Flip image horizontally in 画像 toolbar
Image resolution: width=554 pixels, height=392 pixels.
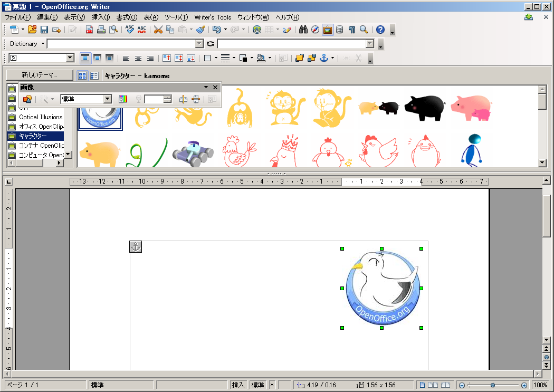coord(183,99)
